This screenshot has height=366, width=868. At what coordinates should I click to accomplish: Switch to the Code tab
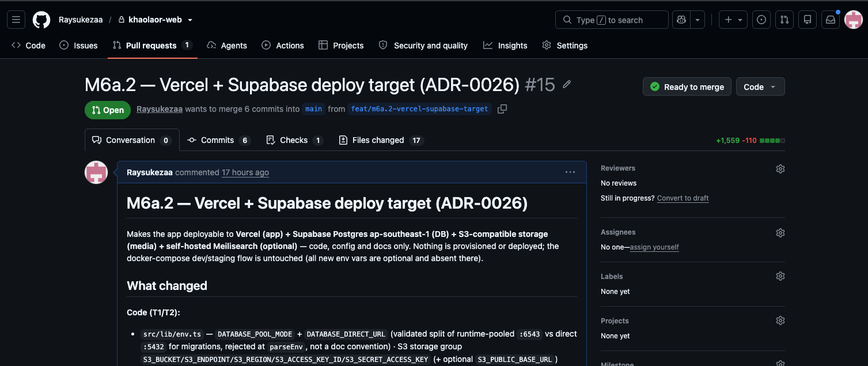point(28,46)
